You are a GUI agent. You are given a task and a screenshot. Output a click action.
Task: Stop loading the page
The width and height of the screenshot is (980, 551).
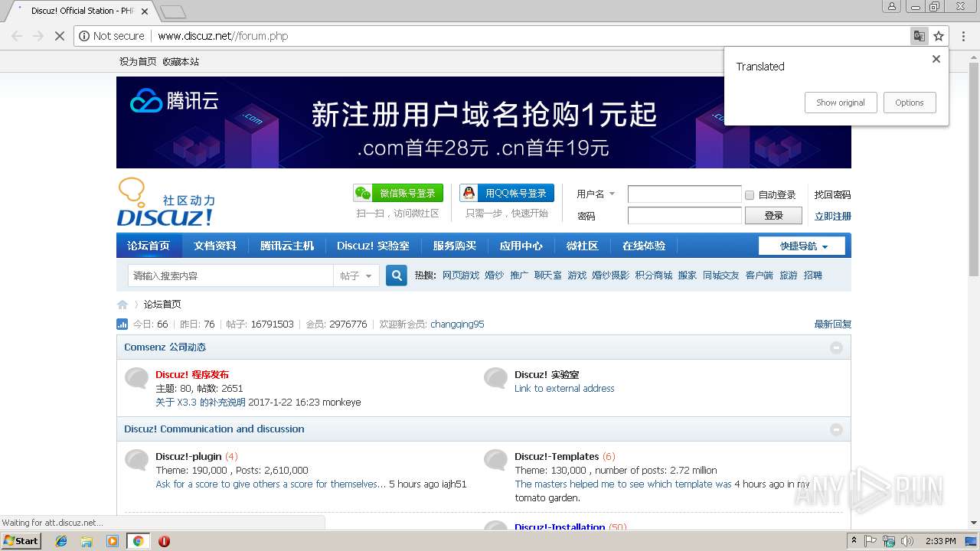click(x=59, y=36)
